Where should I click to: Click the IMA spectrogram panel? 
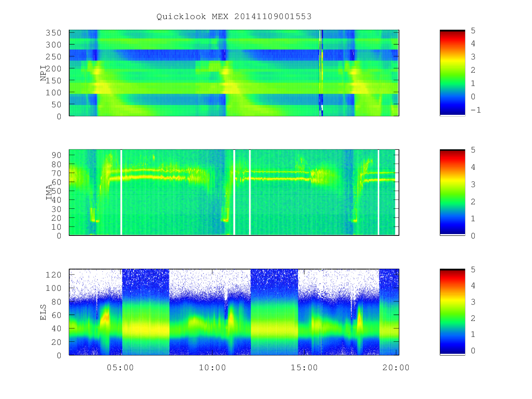(234, 192)
